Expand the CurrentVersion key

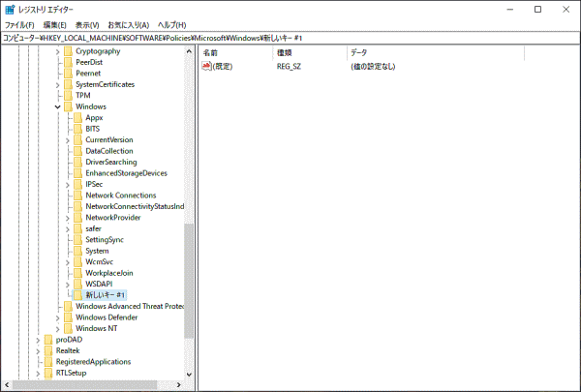pos(68,140)
